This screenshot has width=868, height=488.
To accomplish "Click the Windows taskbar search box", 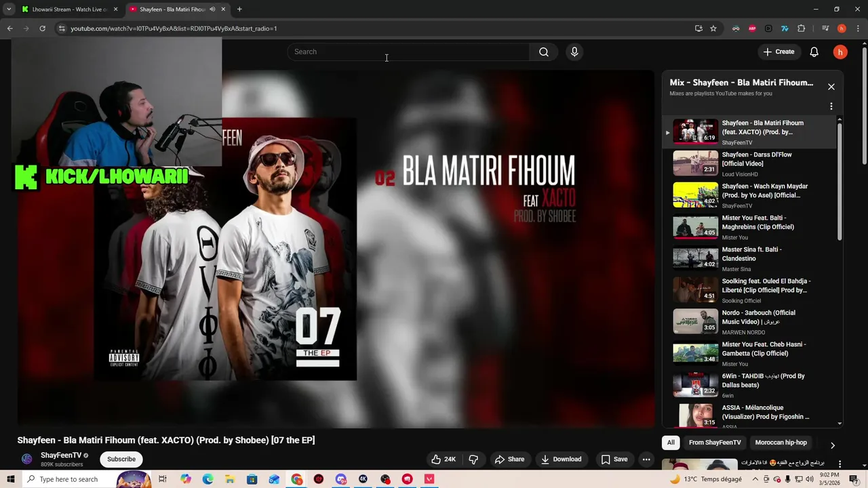I will tap(88, 479).
